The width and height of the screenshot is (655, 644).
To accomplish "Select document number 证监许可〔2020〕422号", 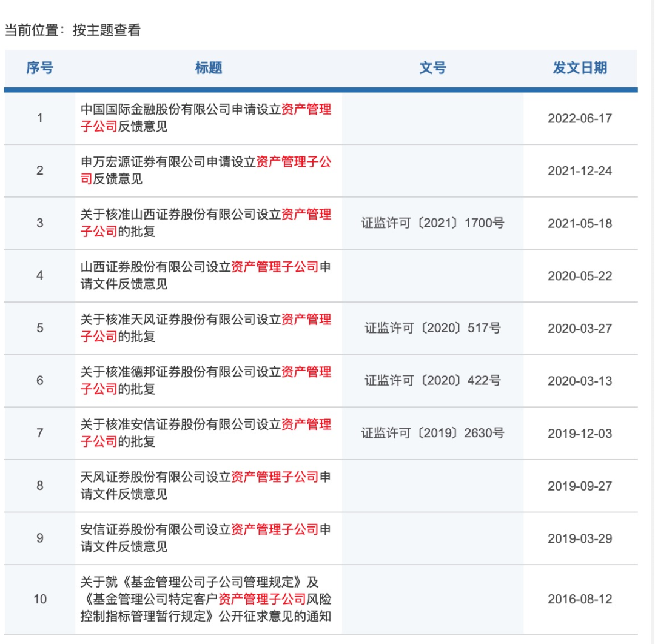I will point(433,381).
